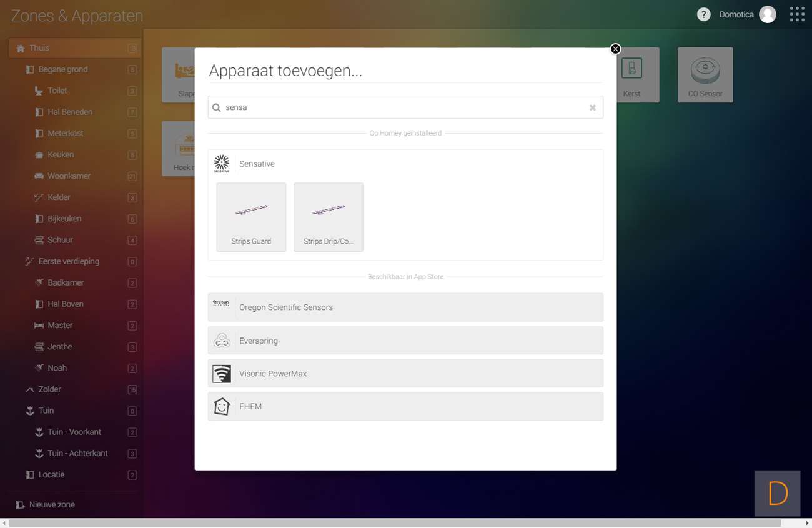Viewport: 812px width, 528px height.
Task: Select the Strips Drip/Co... device
Action: click(329, 217)
